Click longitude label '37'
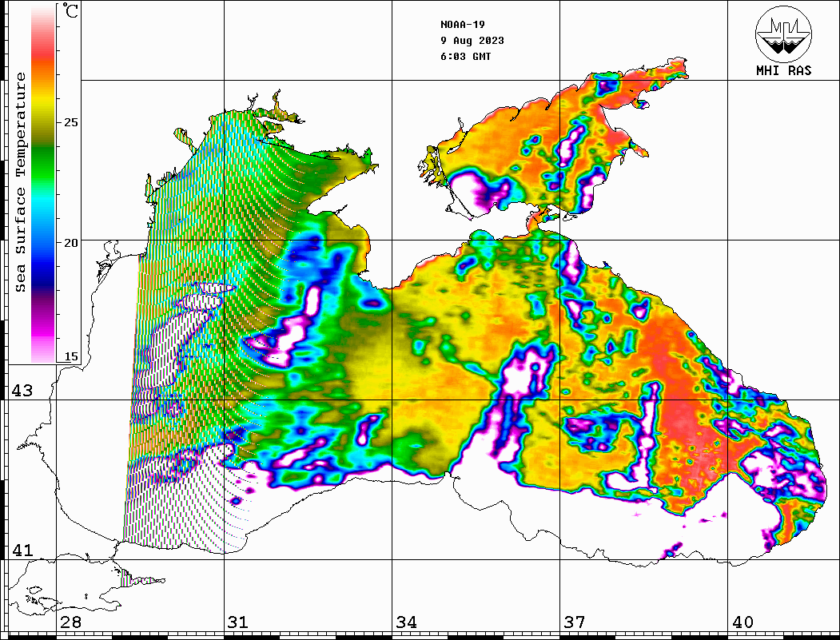 click(x=575, y=622)
